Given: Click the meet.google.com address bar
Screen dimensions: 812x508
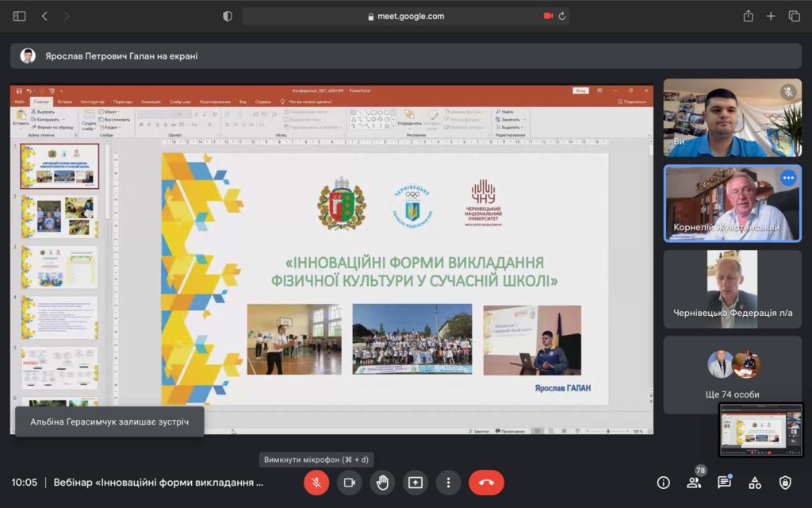Looking at the screenshot, I should coord(405,16).
